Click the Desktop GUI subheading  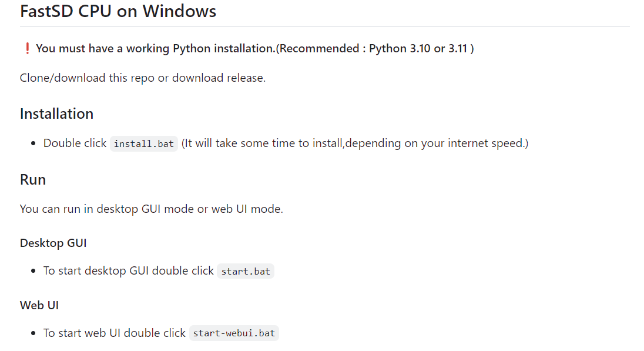coord(53,243)
